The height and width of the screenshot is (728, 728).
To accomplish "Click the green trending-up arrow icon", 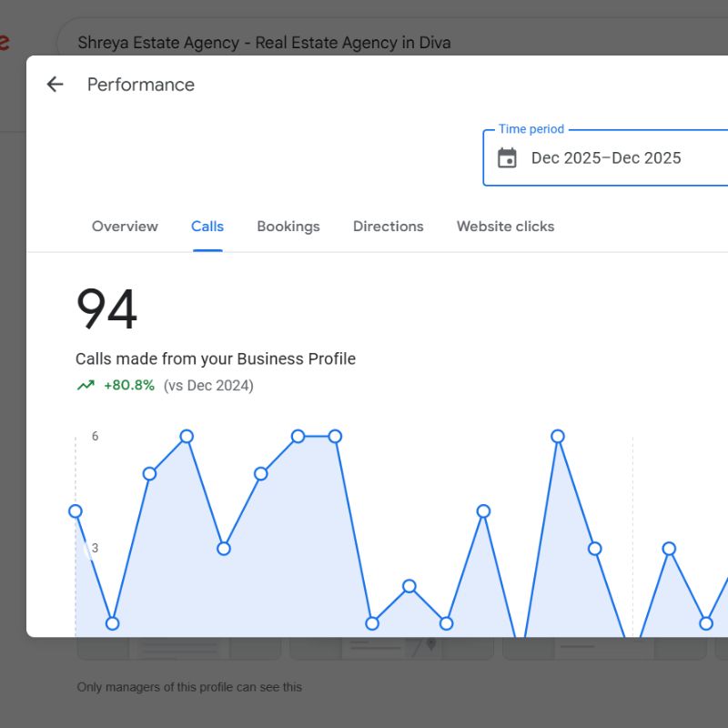I will [86, 386].
